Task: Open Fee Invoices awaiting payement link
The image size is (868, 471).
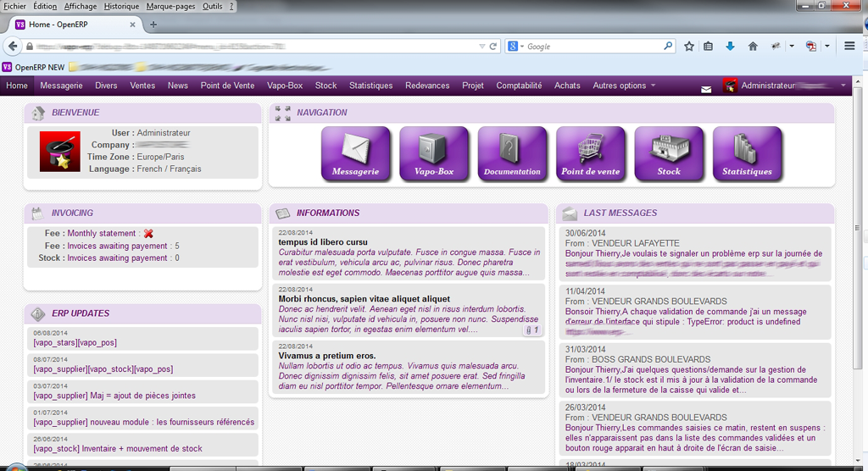Action: tap(117, 246)
